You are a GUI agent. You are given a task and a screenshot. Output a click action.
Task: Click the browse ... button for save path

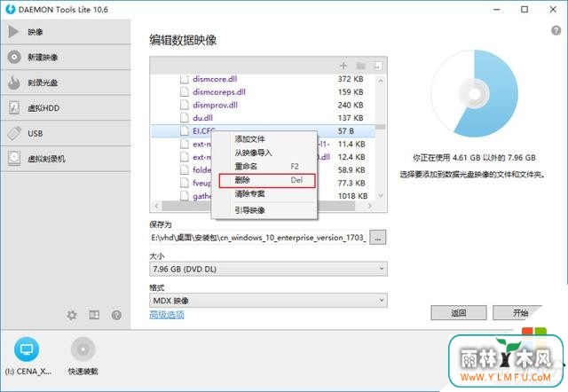point(378,238)
